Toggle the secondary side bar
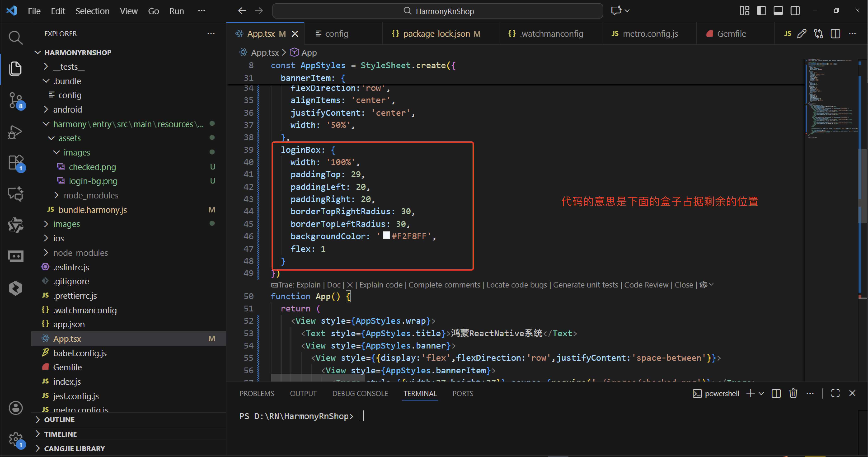The height and width of the screenshot is (457, 868). click(795, 11)
